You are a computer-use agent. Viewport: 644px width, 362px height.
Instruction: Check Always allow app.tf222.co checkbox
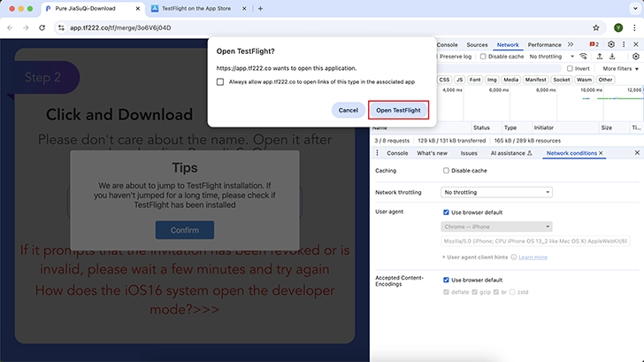[220, 81]
